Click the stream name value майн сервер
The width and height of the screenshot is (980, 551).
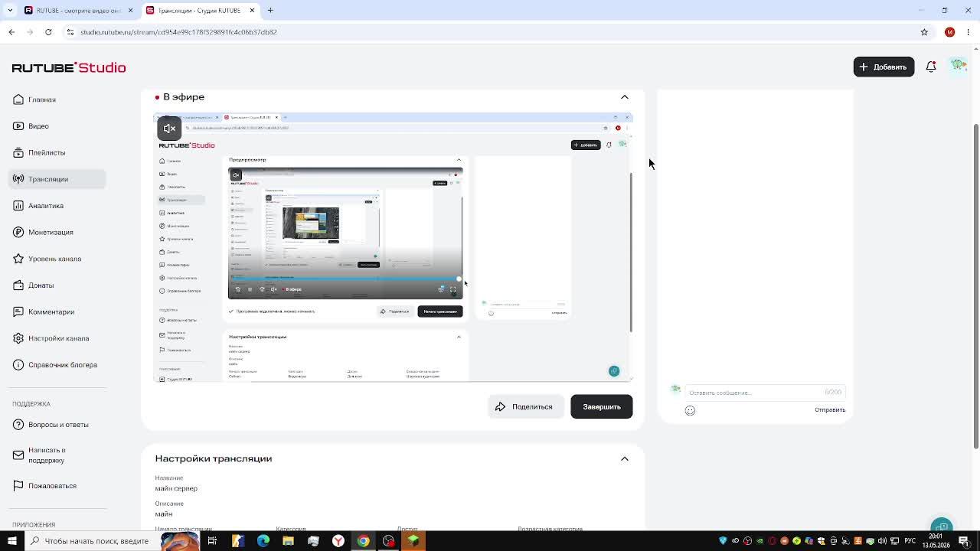click(x=176, y=489)
